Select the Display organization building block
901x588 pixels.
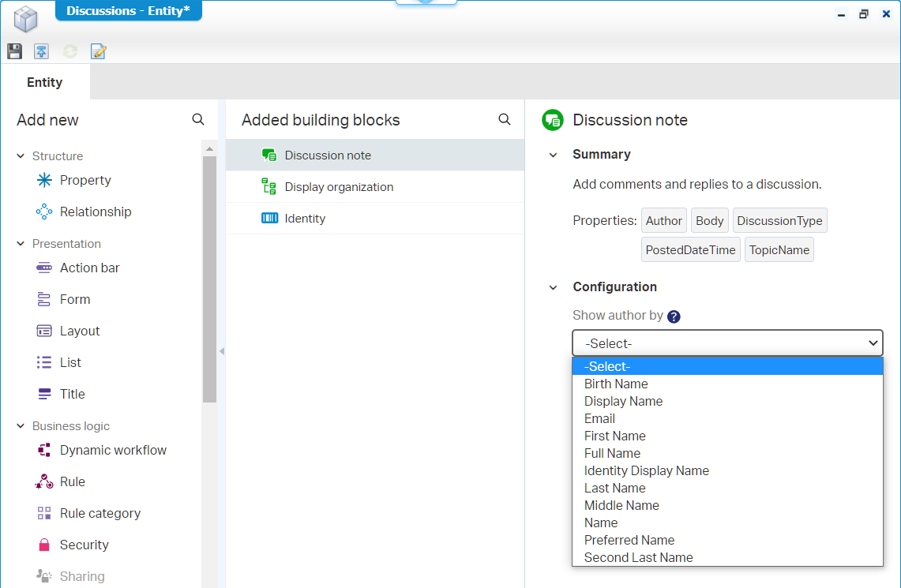point(339,187)
